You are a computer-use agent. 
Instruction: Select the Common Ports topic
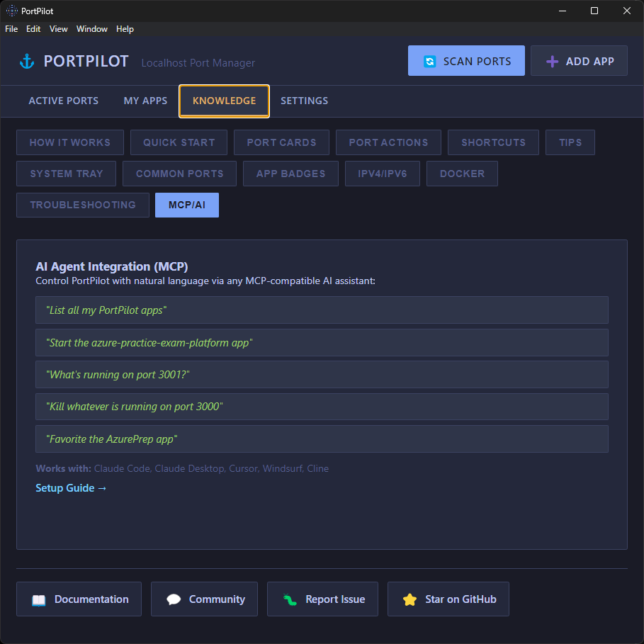[179, 174]
